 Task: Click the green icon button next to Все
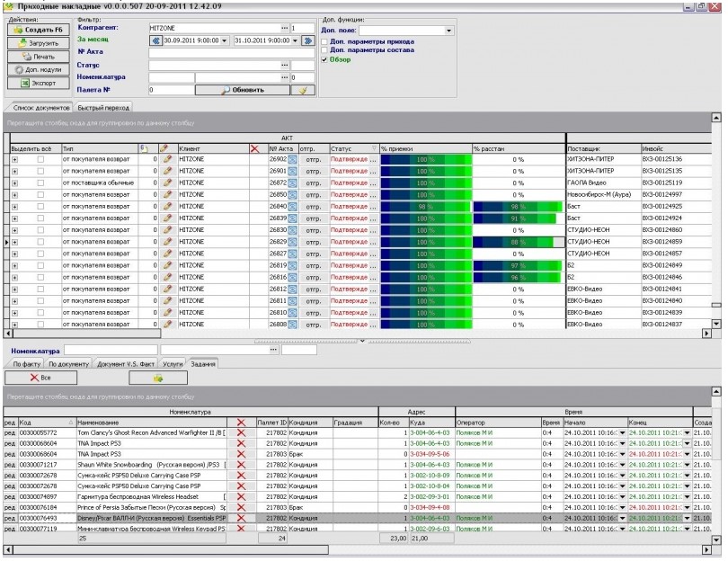tap(158, 379)
